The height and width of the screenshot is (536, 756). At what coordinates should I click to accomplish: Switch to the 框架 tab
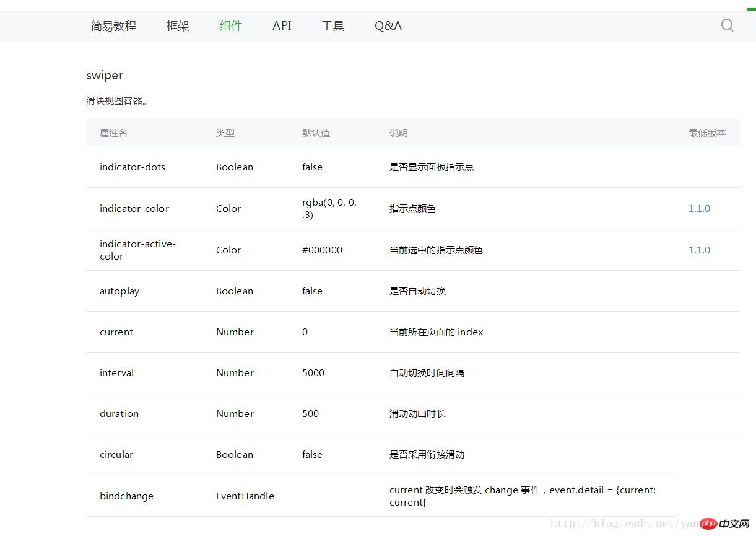(x=178, y=26)
